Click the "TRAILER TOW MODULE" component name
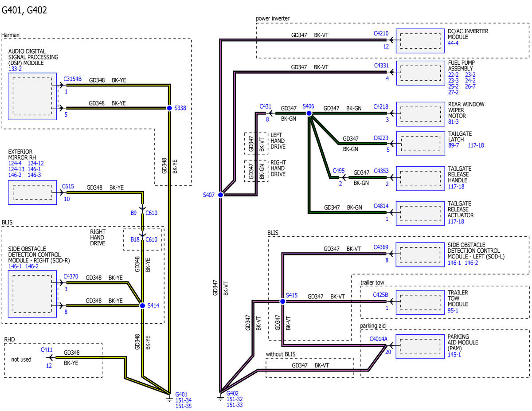 coord(458,298)
